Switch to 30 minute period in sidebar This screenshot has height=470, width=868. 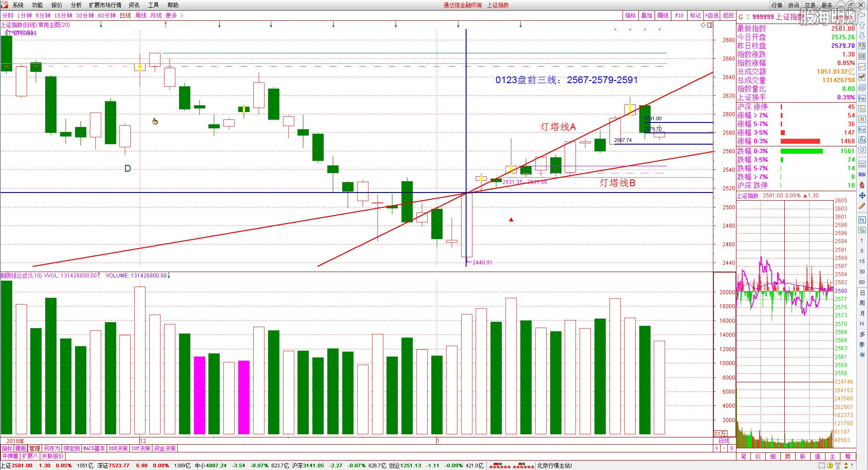862,272
